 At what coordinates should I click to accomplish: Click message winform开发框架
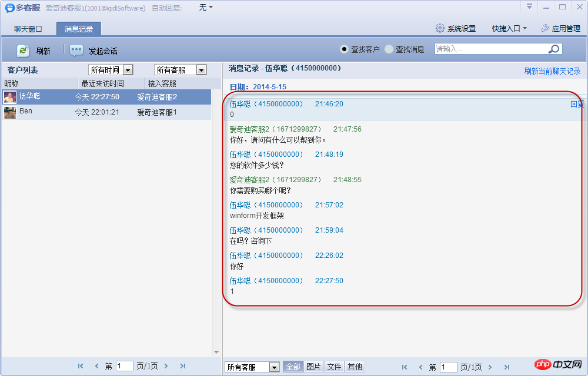point(257,216)
